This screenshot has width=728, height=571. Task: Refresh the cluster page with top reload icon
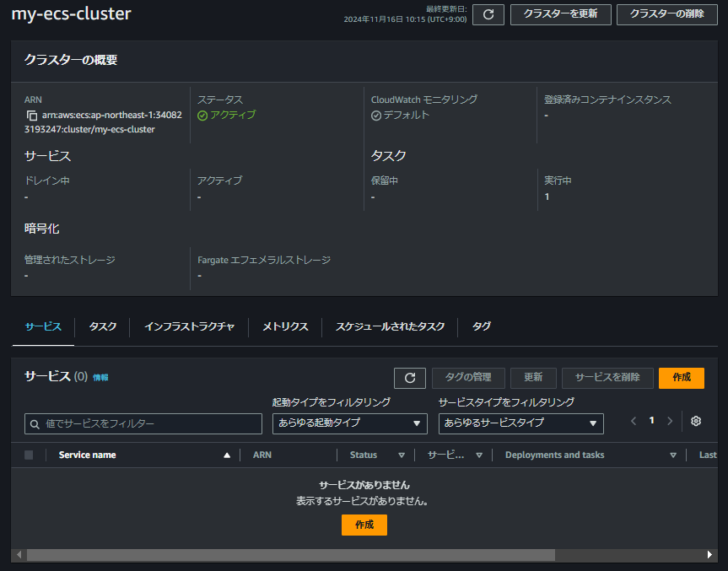(488, 14)
